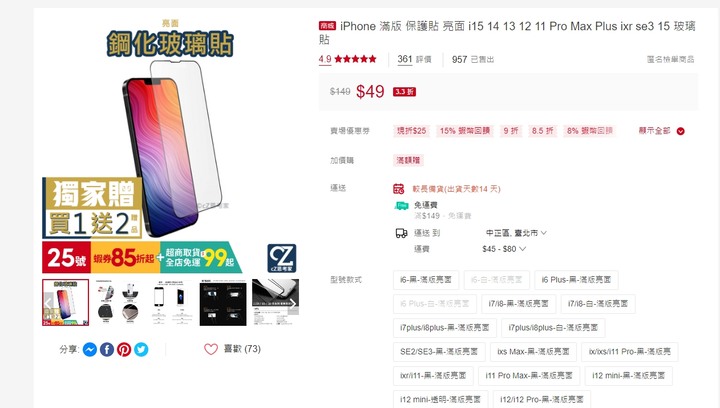This screenshot has height=408, width=720.
Task: Show next thumbnail with right arrow
Action: click(x=292, y=303)
